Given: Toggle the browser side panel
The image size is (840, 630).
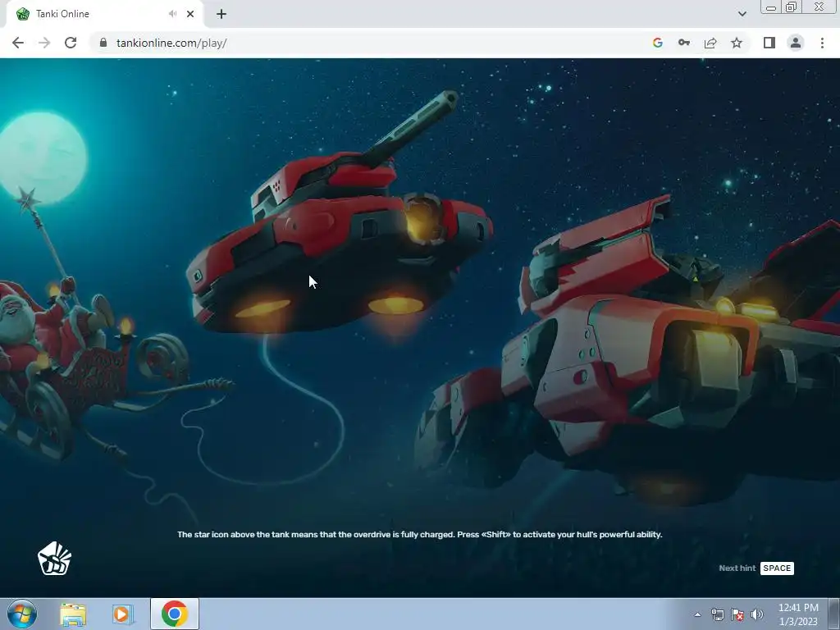Looking at the screenshot, I should click(x=769, y=43).
